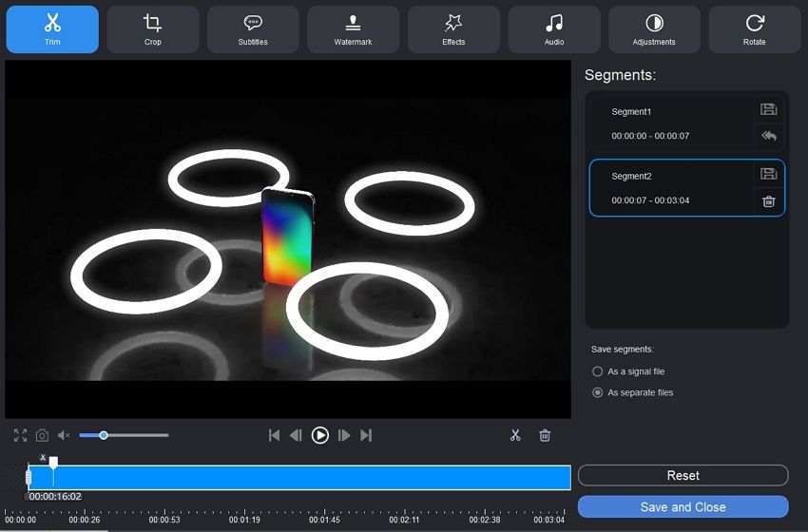Take a snapshot with camera icon

pos(43,435)
